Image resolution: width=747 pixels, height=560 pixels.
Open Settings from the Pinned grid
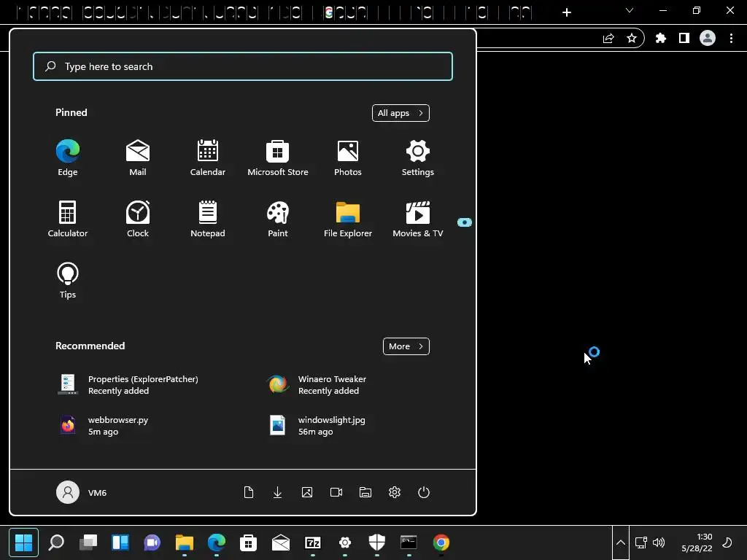(418, 158)
